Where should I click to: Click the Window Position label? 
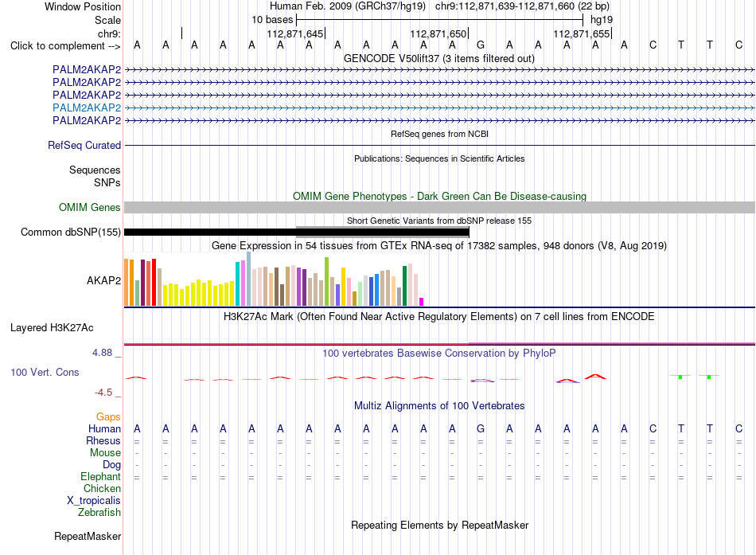pyautogui.click(x=83, y=6)
